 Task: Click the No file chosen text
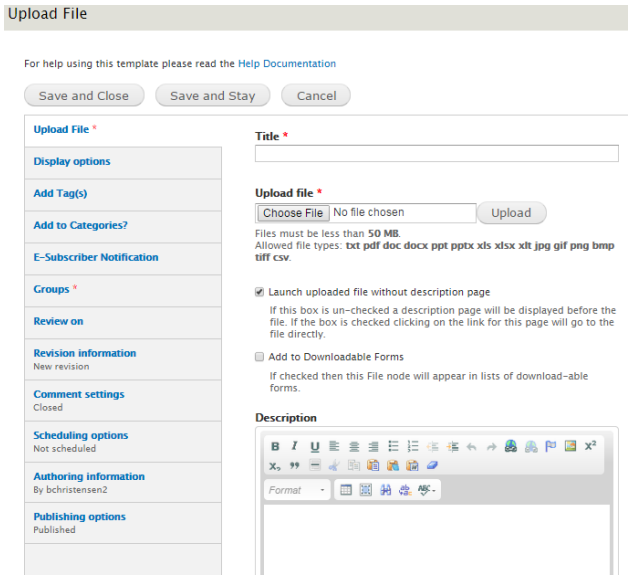(369, 212)
